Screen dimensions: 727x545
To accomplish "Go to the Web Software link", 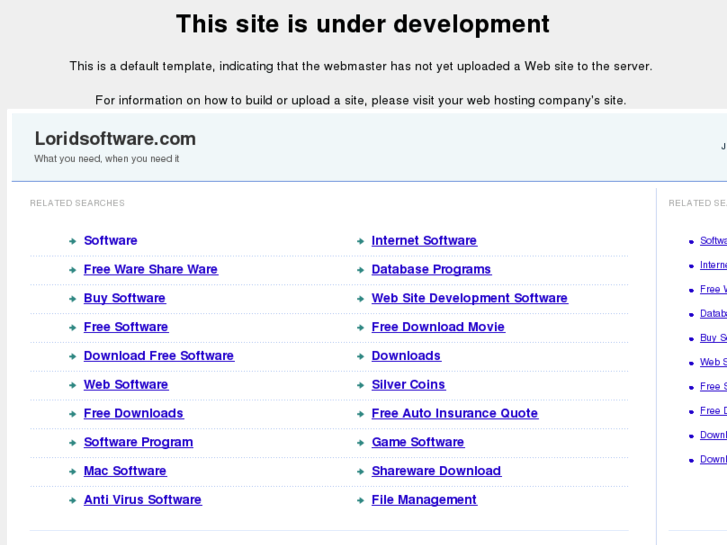I will coord(126,385).
